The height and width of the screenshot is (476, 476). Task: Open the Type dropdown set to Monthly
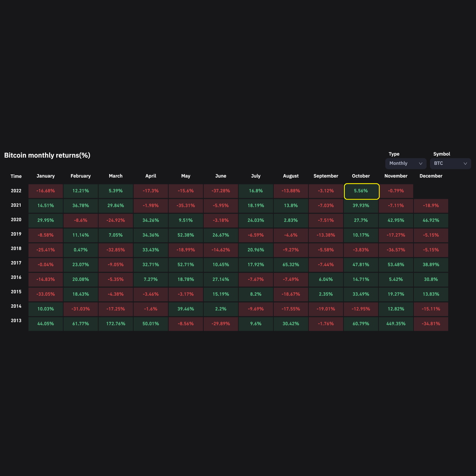pos(406,163)
